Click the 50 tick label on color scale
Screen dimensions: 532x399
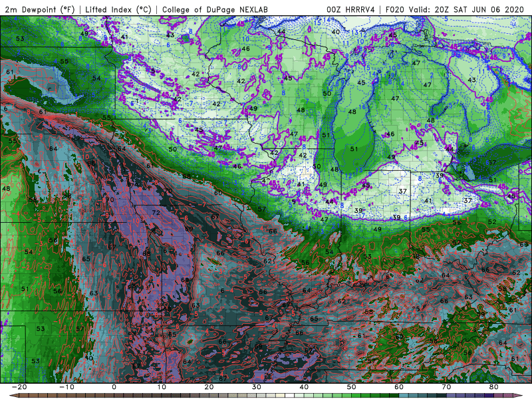point(352,387)
